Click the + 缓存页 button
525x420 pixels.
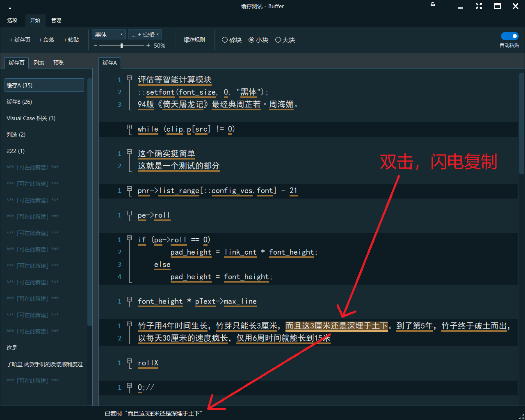point(20,40)
